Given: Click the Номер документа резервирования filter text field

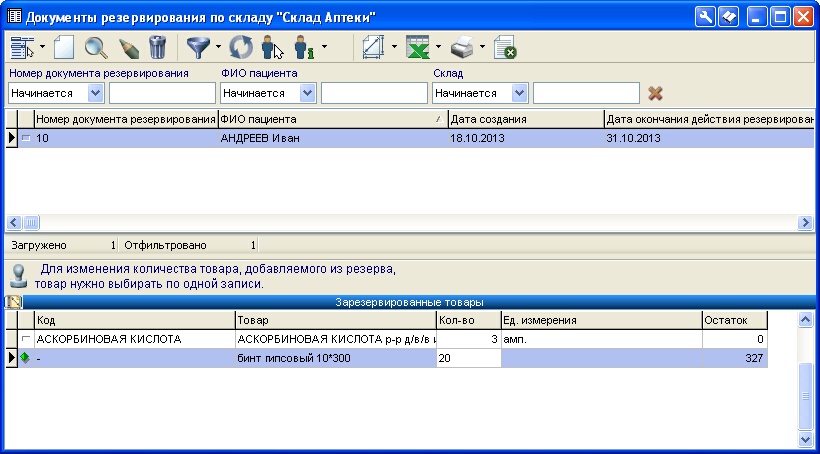Looking at the screenshot, I should (162, 94).
